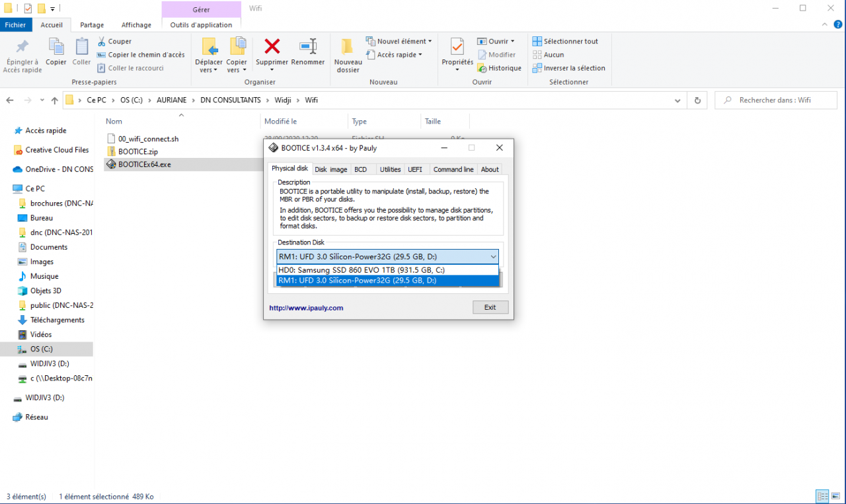Viewport: 846px width, 504px height.
Task: Click Rechercher dans : Wifi search box
Action: pyautogui.click(x=776, y=100)
